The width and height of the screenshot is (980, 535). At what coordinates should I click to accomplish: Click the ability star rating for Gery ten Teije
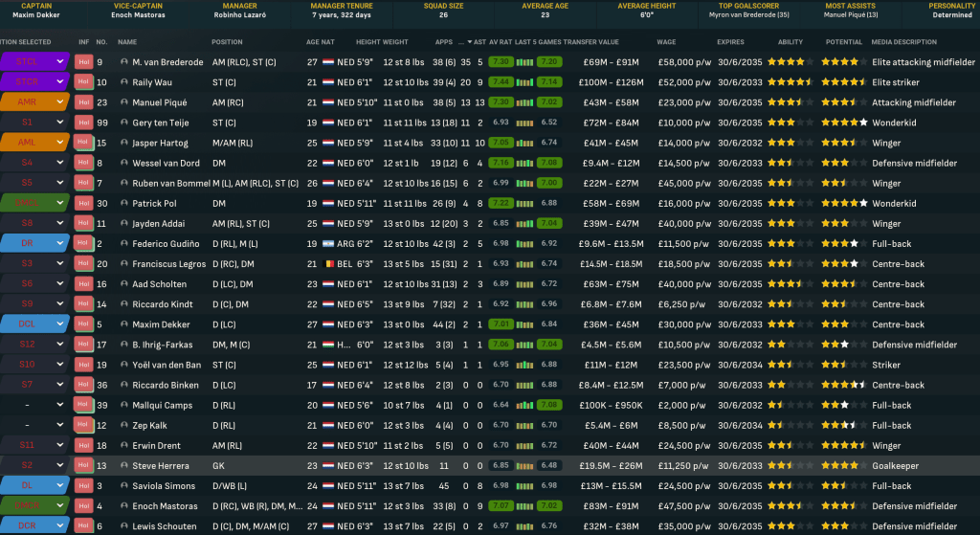click(791, 123)
